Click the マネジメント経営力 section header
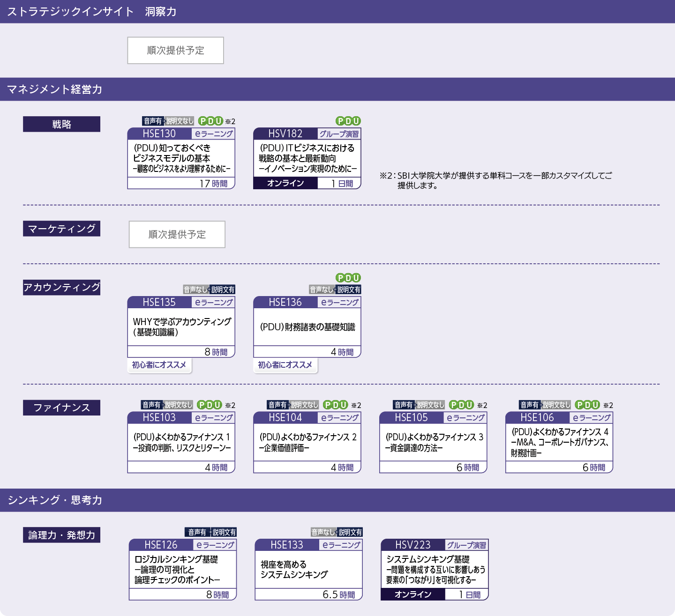Image resolution: width=675 pixels, height=616 pixels. coord(337,89)
